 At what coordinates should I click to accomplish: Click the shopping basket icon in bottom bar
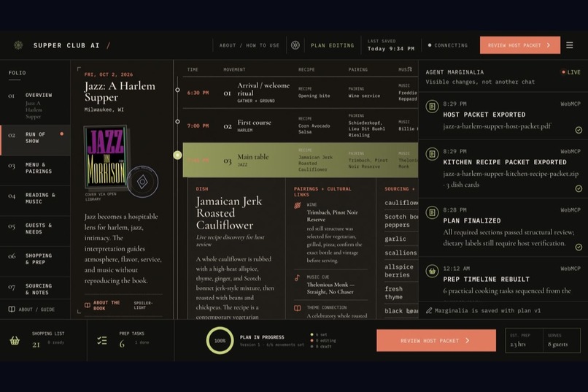point(15,341)
